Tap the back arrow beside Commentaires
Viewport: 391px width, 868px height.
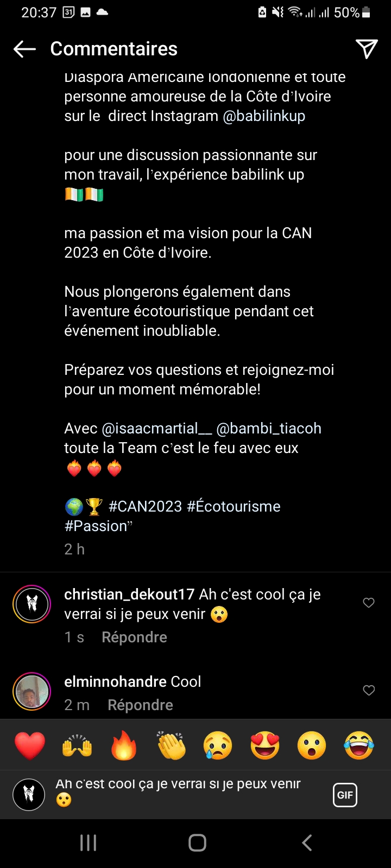[x=24, y=49]
